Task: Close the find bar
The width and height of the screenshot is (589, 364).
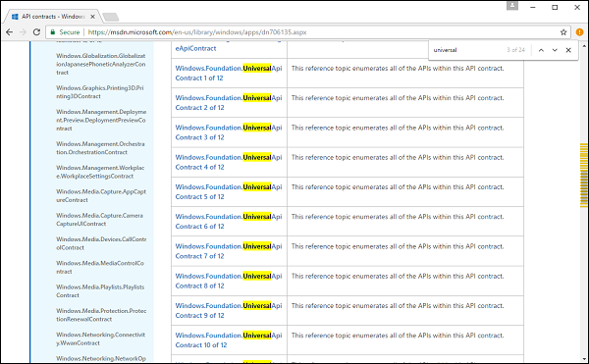Action: coord(568,50)
